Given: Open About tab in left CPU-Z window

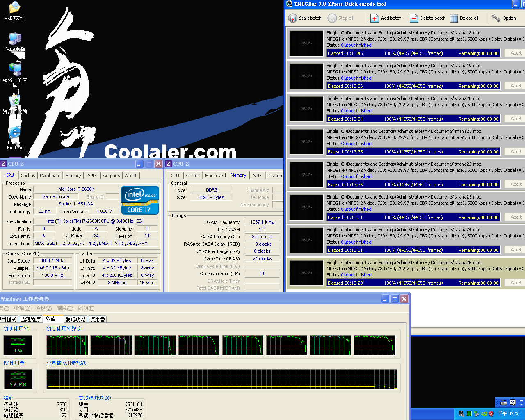Looking at the screenshot, I should (x=131, y=176).
